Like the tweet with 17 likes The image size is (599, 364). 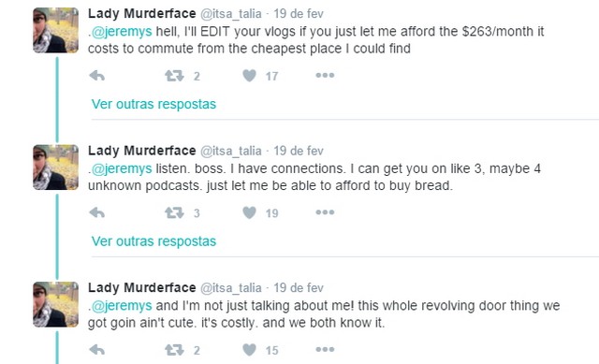(x=250, y=76)
